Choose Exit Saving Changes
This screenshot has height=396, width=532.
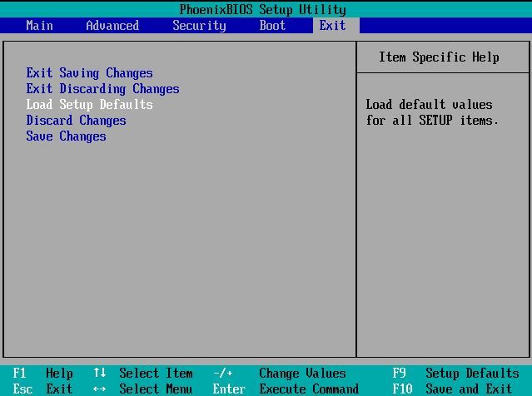click(90, 73)
